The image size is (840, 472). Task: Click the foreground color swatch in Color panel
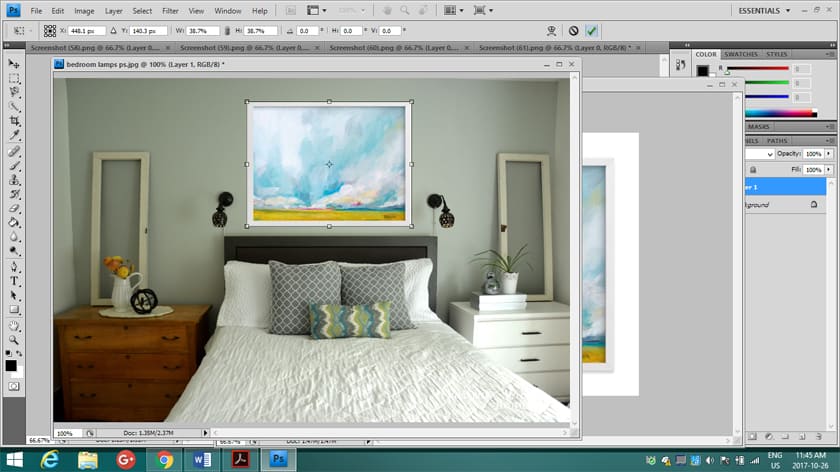point(702,70)
